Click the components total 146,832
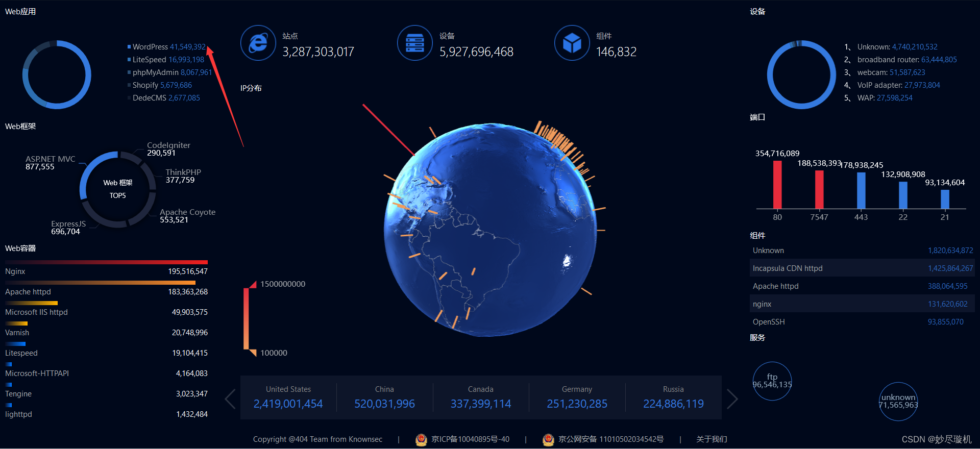The image size is (980, 449). (x=616, y=52)
